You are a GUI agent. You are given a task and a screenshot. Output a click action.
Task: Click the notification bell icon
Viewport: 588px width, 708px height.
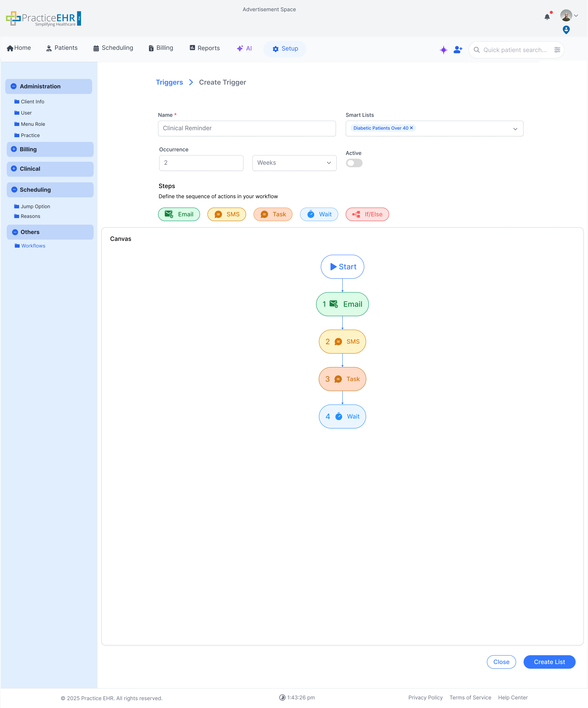tap(547, 16)
